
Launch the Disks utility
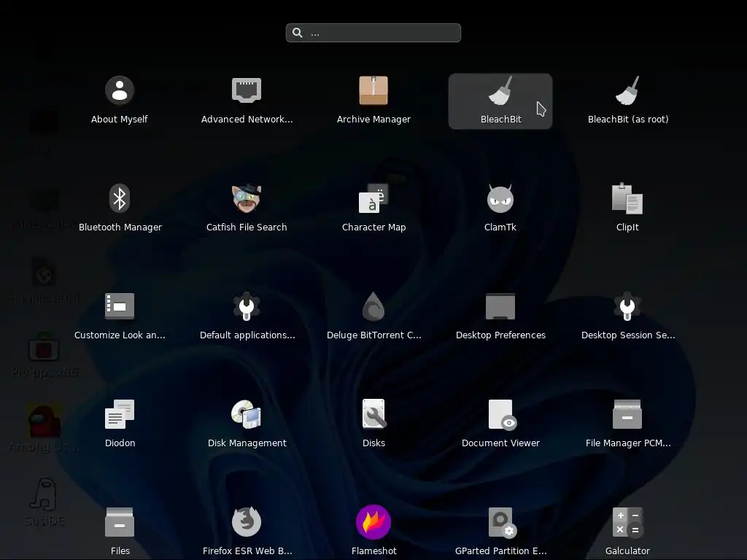pos(373,424)
